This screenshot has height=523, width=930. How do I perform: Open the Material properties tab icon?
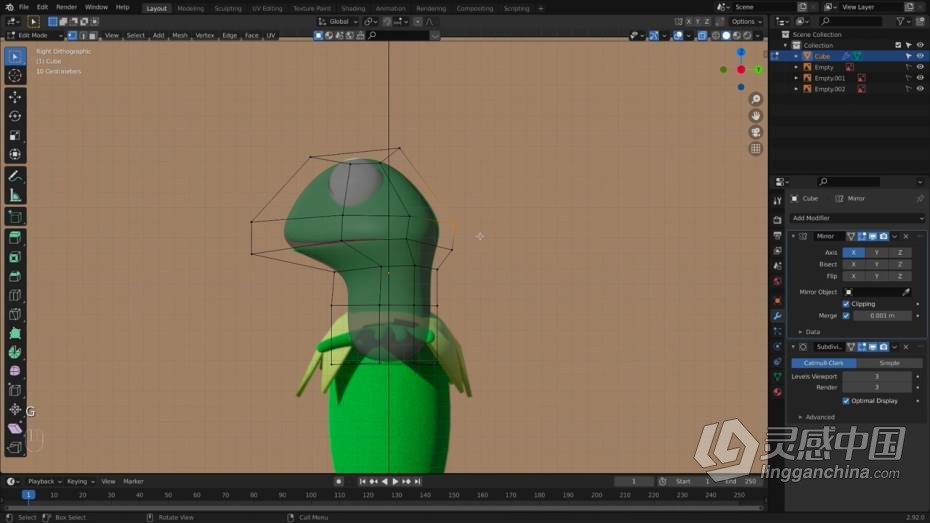[778, 392]
